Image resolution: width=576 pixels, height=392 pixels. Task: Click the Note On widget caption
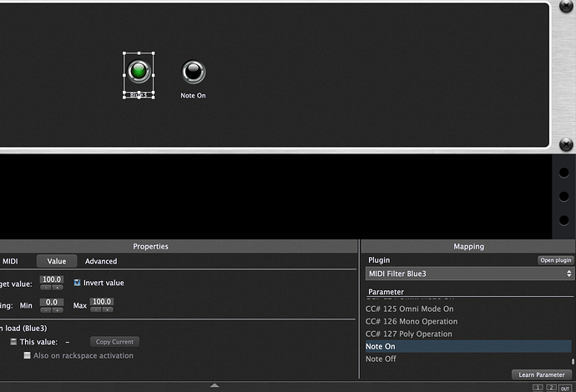pos(193,95)
